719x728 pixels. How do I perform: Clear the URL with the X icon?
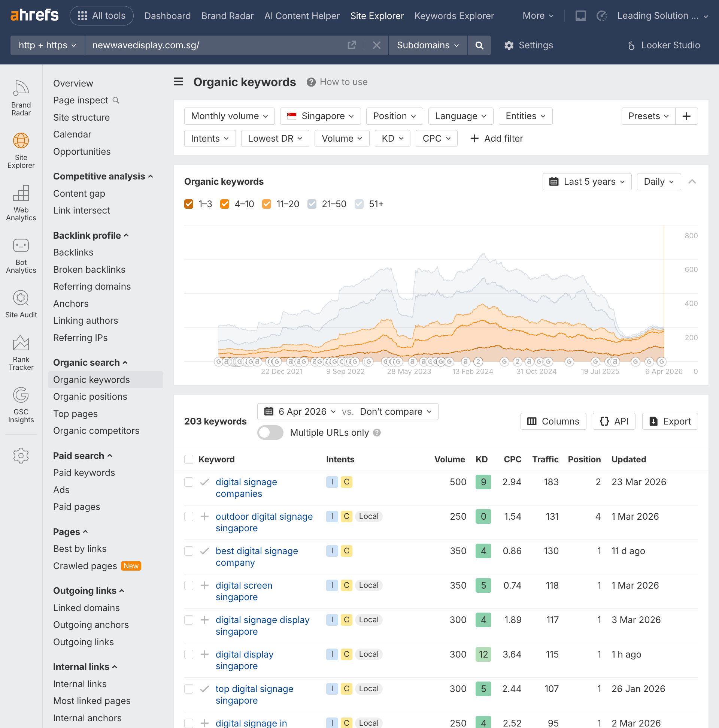tap(376, 45)
